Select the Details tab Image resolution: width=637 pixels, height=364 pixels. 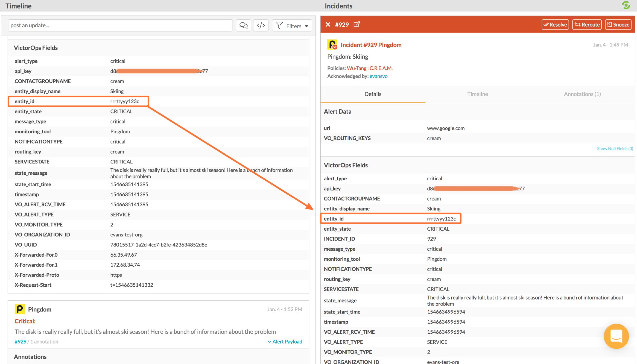pyautogui.click(x=373, y=94)
